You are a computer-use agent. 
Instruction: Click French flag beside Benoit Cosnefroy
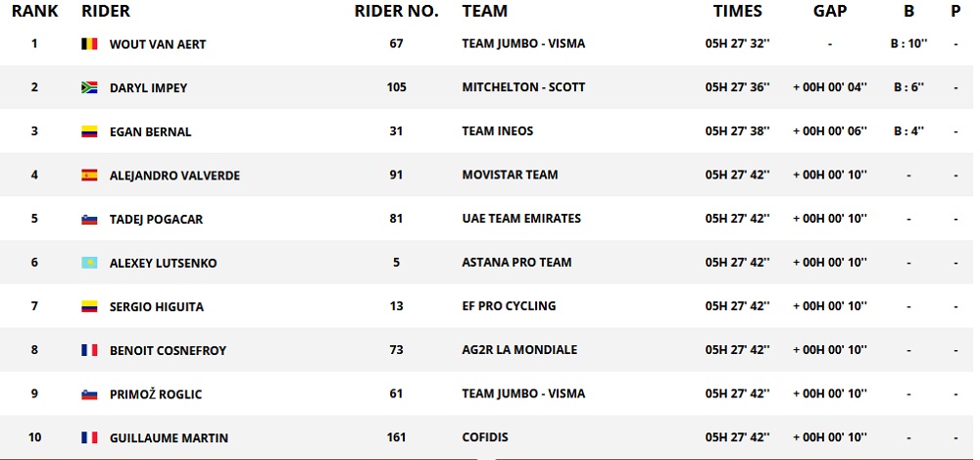(x=89, y=350)
